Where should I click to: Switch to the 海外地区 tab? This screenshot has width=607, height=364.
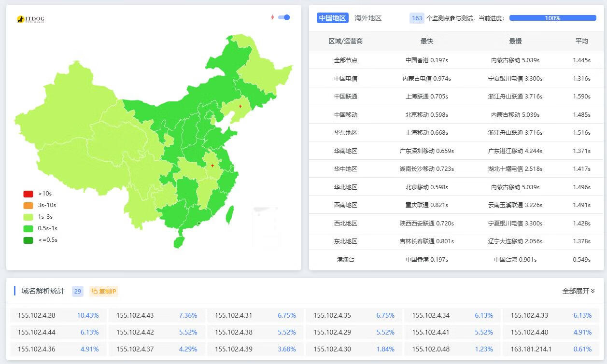pyautogui.click(x=368, y=18)
